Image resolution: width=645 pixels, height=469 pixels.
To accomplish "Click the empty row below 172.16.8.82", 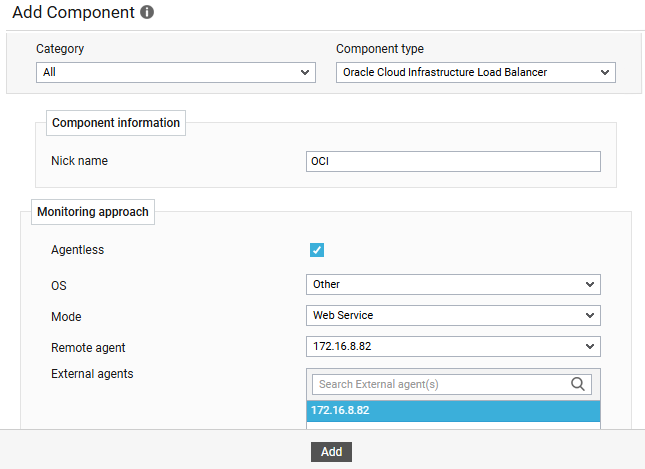I will pos(453,426).
